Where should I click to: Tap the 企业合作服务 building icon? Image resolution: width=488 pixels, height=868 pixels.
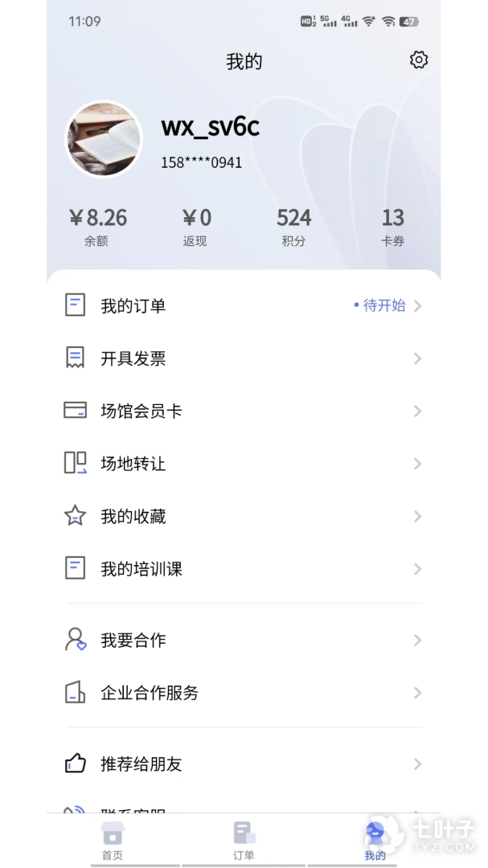click(75, 693)
